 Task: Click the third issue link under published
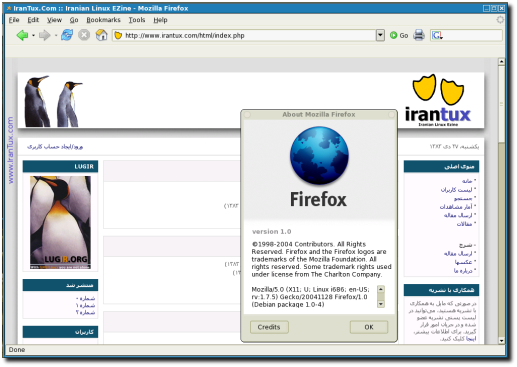point(86,312)
